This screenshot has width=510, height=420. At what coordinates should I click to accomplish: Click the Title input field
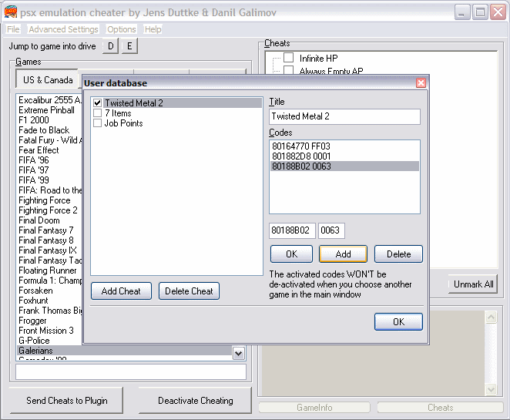(x=344, y=116)
